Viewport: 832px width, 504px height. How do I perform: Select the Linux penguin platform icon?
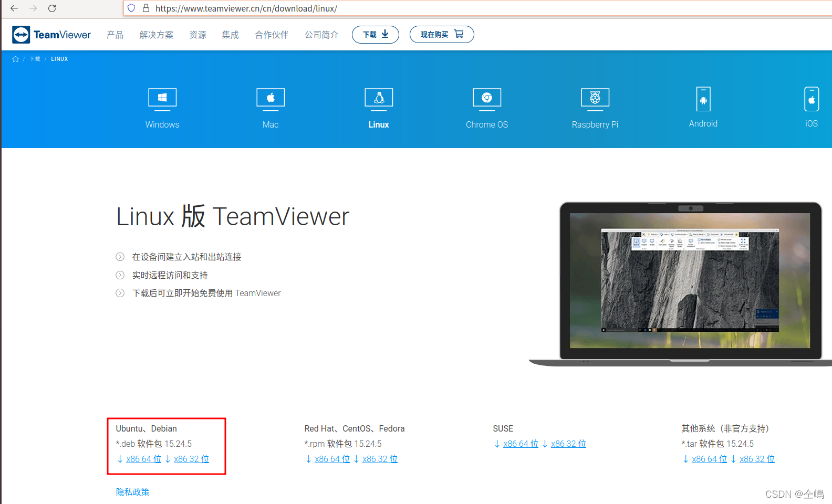point(379,99)
